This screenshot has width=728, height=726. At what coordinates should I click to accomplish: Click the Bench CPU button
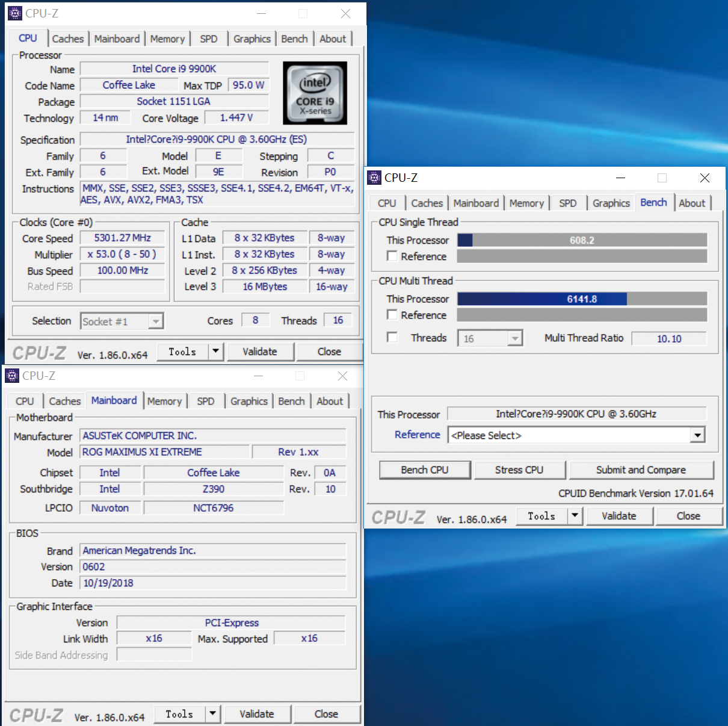coord(425,470)
